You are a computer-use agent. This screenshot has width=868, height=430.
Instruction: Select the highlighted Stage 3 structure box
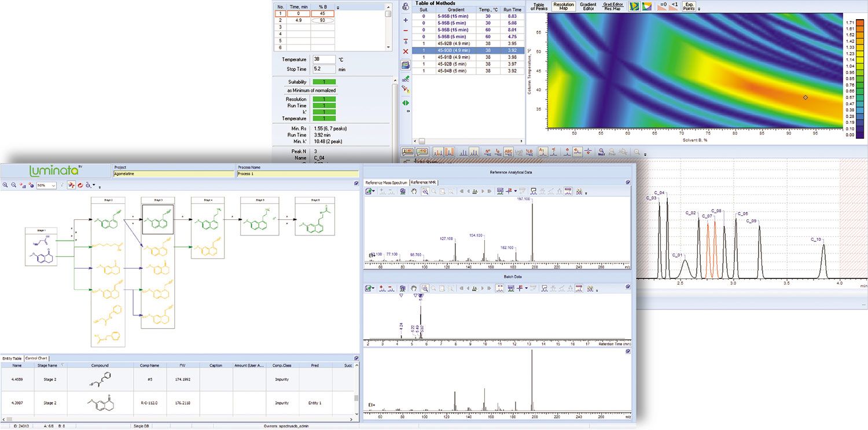coord(158,219)
